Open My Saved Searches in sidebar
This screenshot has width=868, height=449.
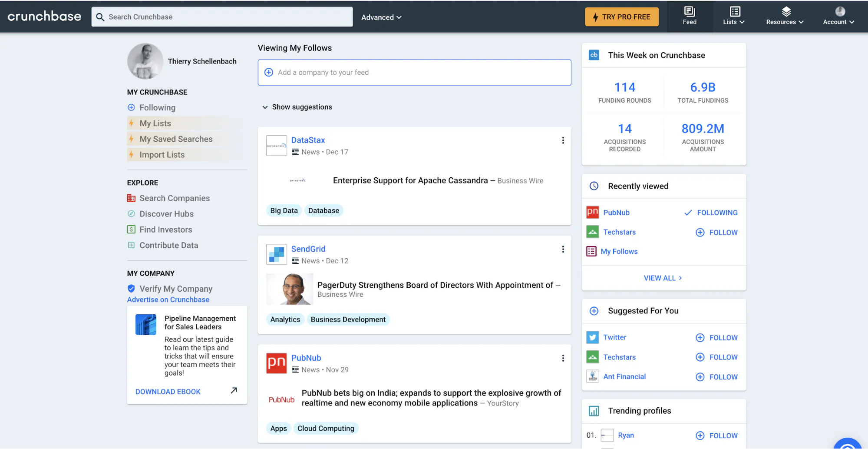tap(176, 139)
